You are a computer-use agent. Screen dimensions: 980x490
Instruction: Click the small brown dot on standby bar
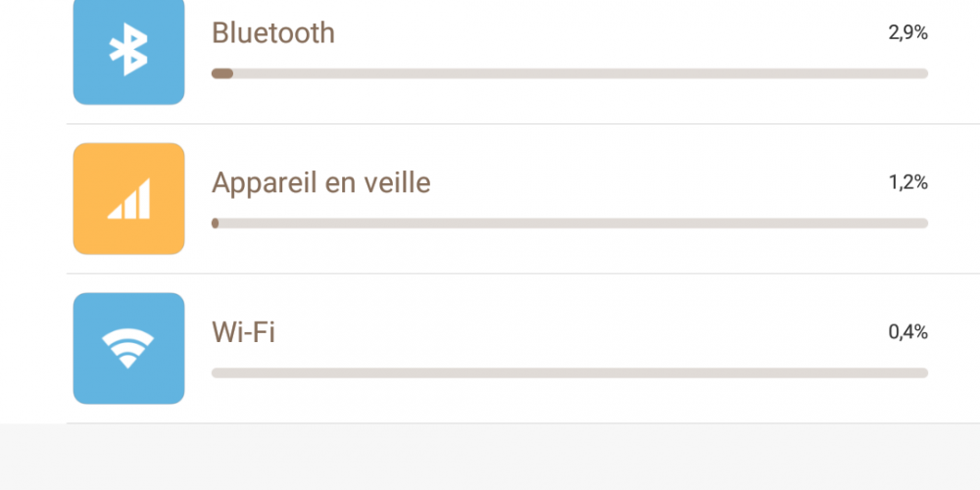[x=215, y=223]
